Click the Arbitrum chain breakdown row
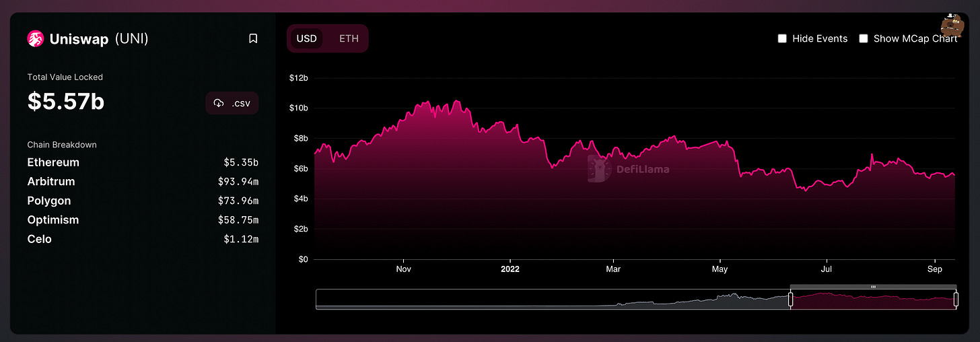This screenshot has height=342, width=980. (x=143, y=182)
